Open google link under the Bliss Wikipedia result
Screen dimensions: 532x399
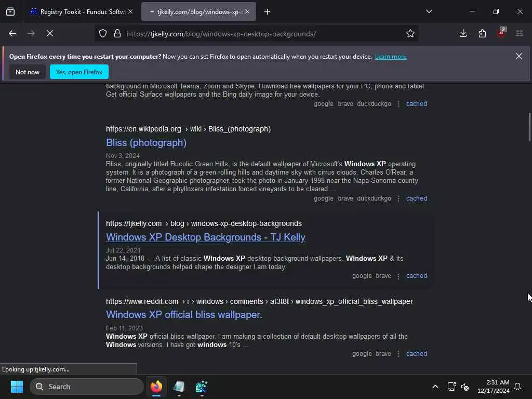[x=323, y=198]
